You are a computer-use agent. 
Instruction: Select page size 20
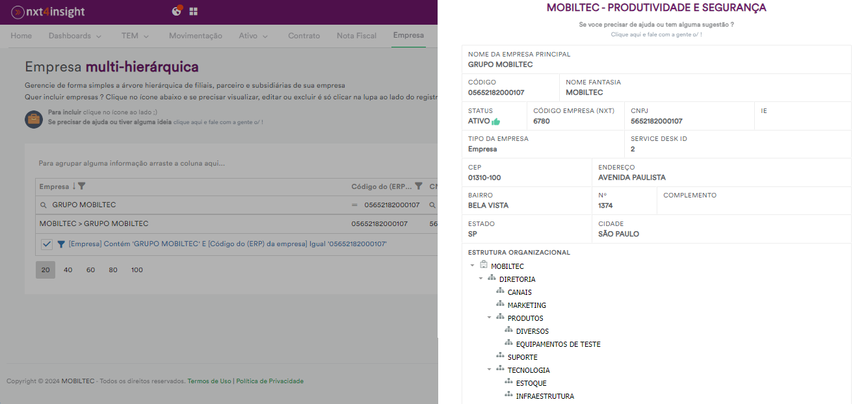click(46, 270)
